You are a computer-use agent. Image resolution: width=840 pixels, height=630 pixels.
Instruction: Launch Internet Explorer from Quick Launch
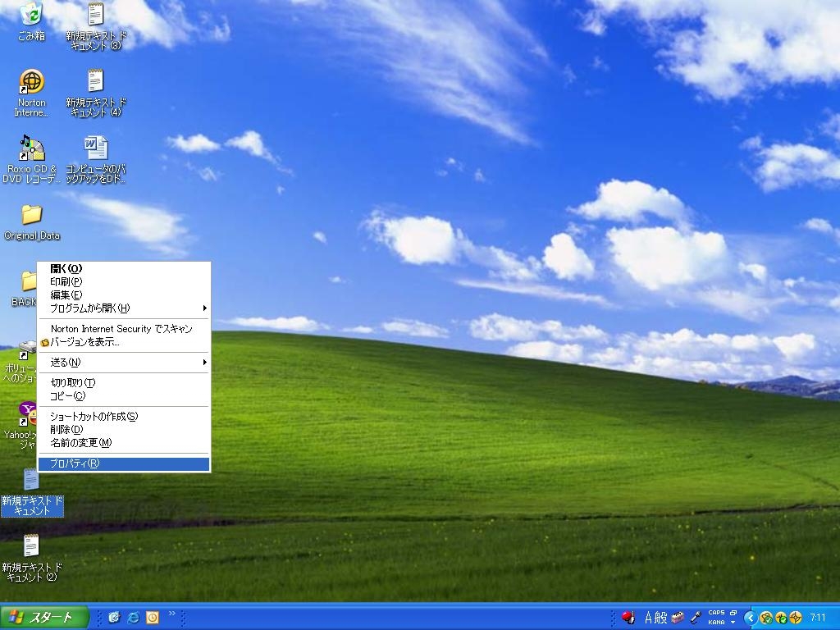(x=133, y=618)
